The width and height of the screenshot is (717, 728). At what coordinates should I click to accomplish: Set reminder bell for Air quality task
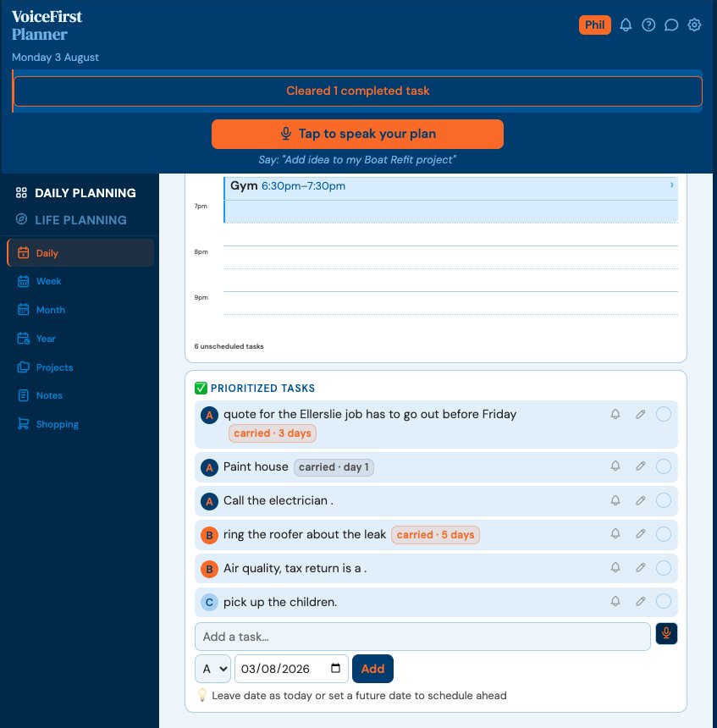pos(615,567)
